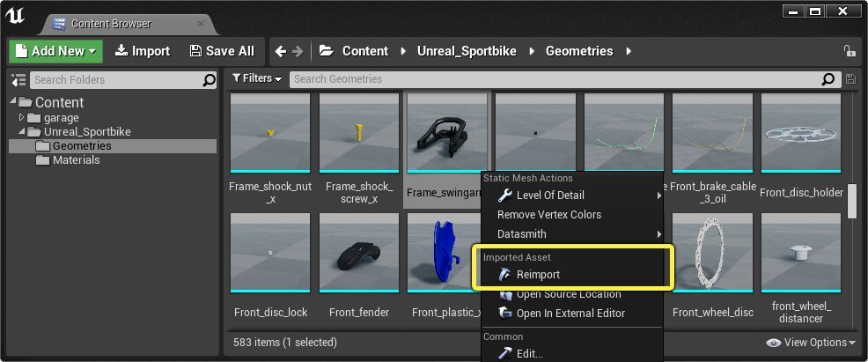Open the View Options dropdown
Image resolution: width=868 pixels, height=362 pixels.
pyautogui.click(x=811, y=343)
